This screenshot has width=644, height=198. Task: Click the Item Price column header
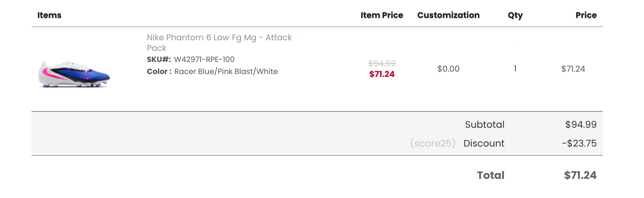click(x=382, y=15)
